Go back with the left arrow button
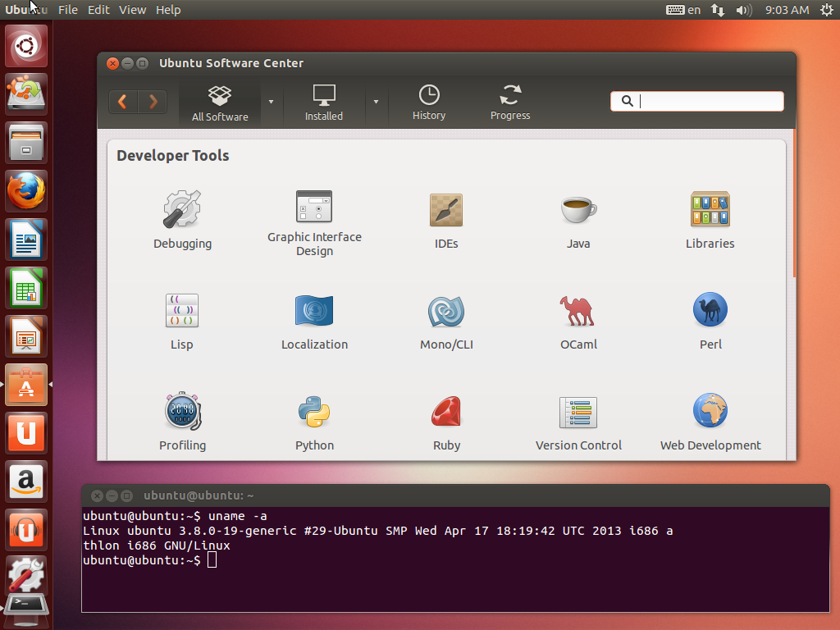The width and height of the screenshot is (840, 630). click(123, 101)
